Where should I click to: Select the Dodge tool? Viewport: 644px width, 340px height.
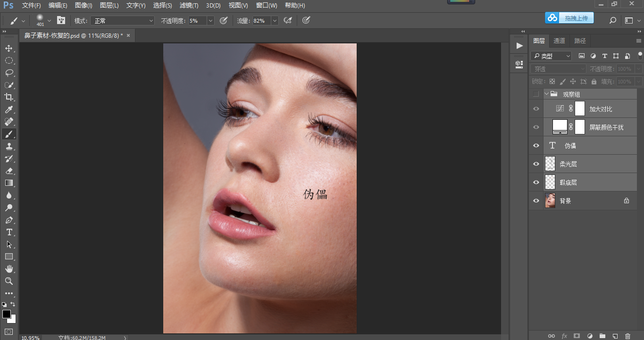tap(9, 207)
